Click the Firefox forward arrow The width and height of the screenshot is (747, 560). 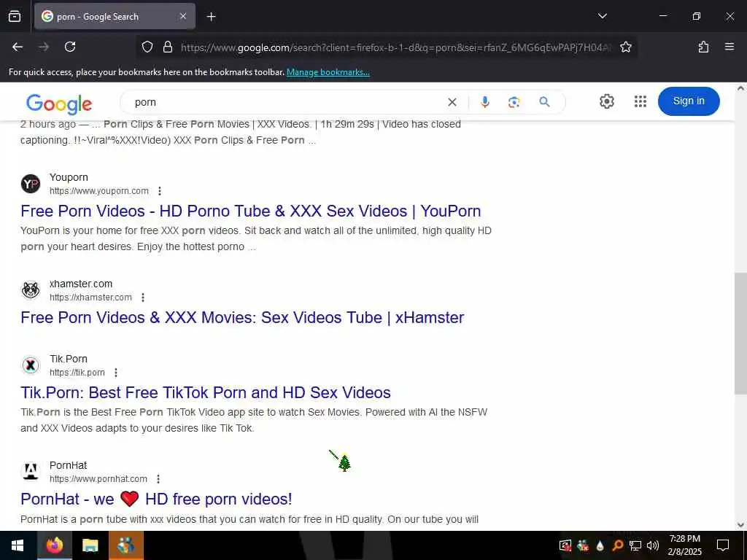click(44, 47)
